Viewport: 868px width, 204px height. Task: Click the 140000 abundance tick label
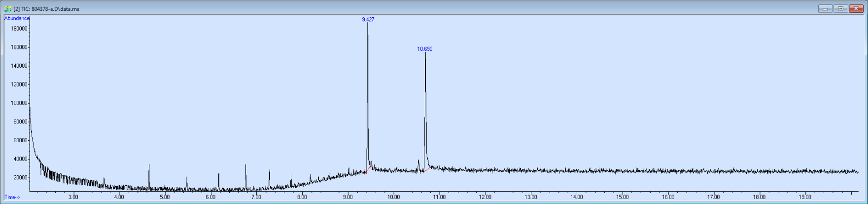(19, 66)
